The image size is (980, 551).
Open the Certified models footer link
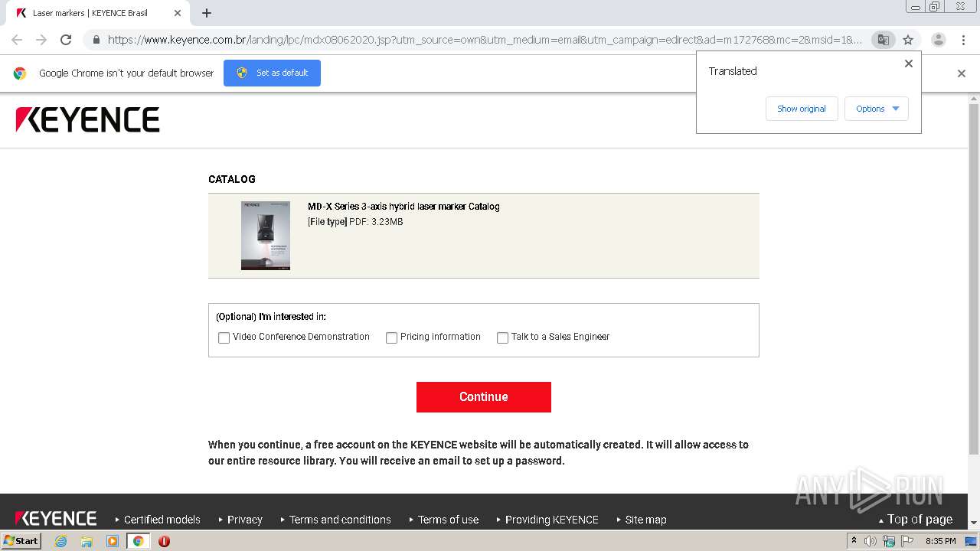[x=162, y=520]
